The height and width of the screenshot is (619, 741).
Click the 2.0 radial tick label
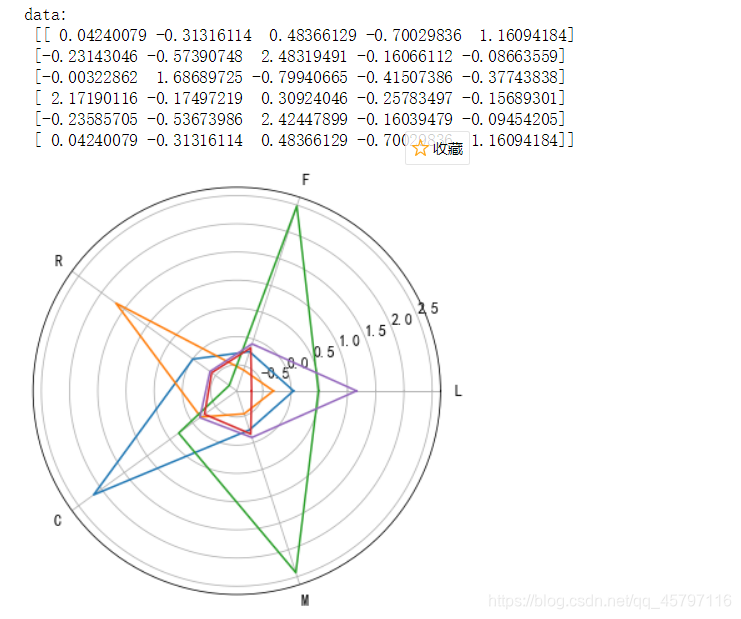(402, 320)
